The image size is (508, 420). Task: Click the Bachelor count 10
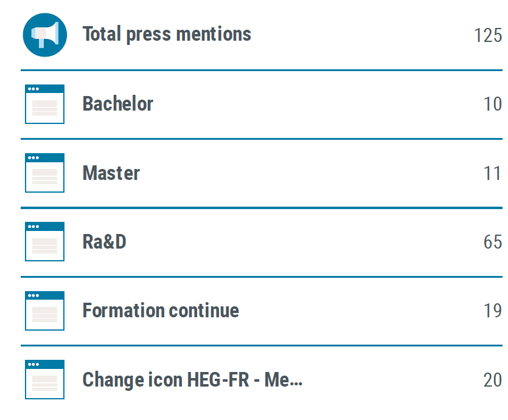492,104
